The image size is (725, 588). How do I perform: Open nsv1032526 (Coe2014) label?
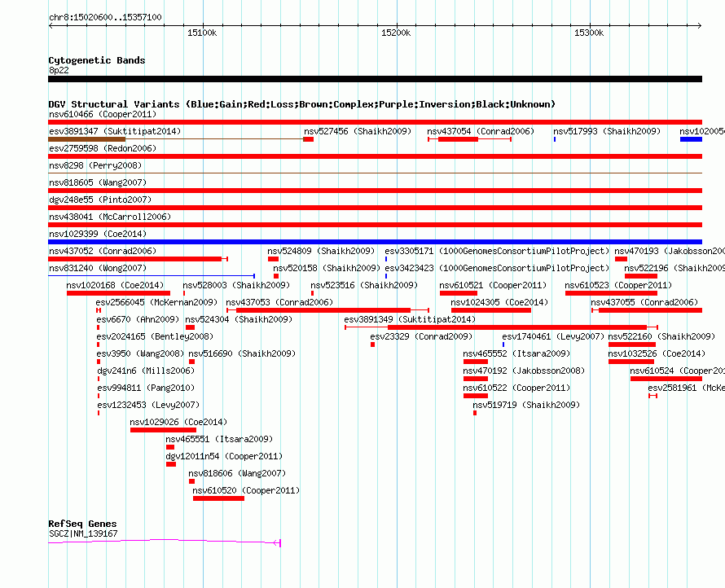pos(657,353)
